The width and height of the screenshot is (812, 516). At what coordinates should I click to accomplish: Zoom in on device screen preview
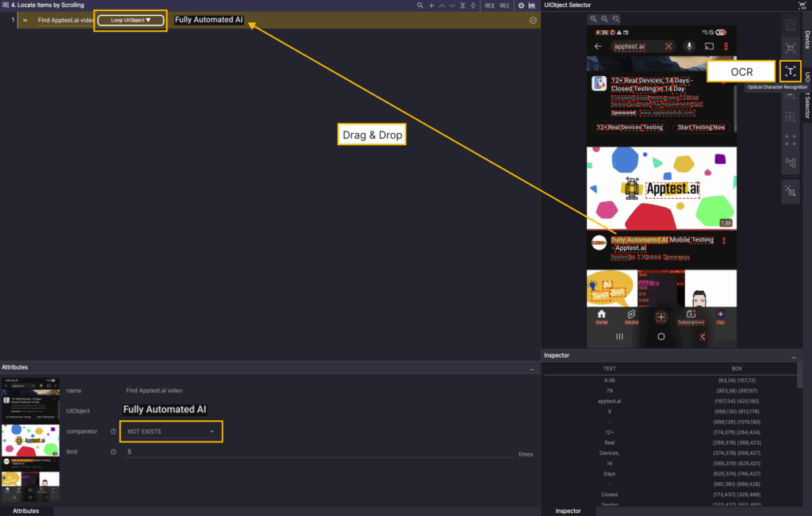593,18
